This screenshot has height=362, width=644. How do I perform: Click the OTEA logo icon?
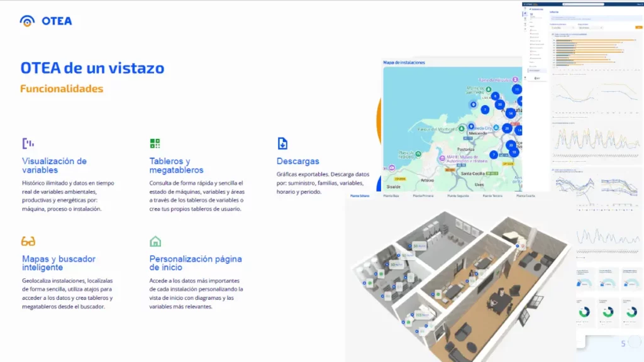(27, 21)
